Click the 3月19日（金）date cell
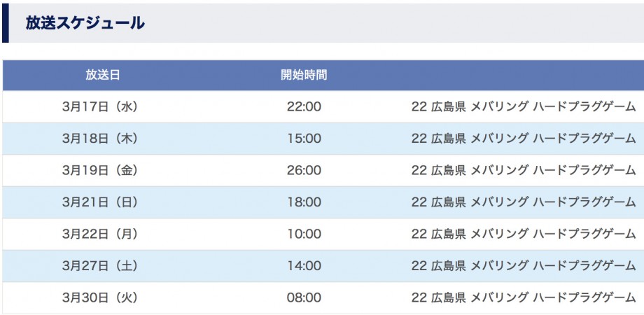 [100, 170]
